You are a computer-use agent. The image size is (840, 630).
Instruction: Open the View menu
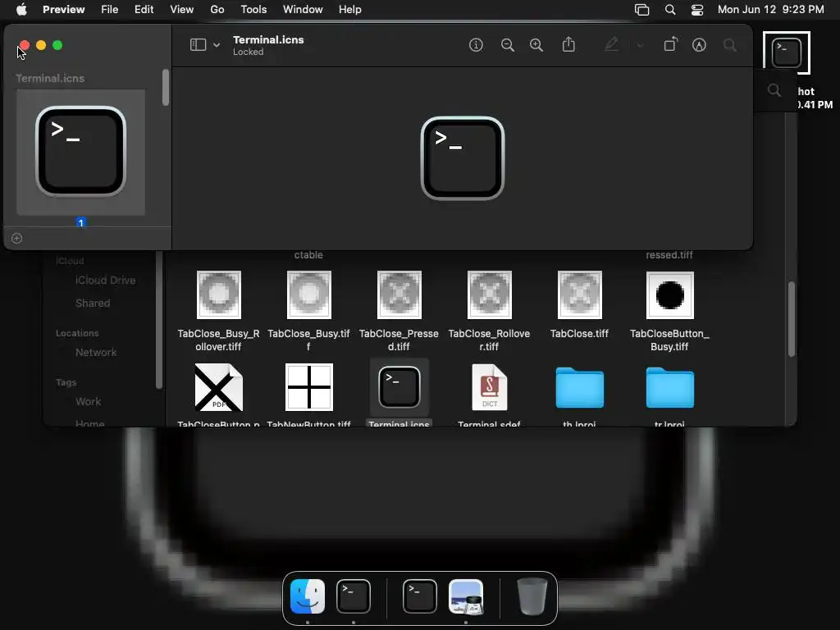tap(181, 10)
